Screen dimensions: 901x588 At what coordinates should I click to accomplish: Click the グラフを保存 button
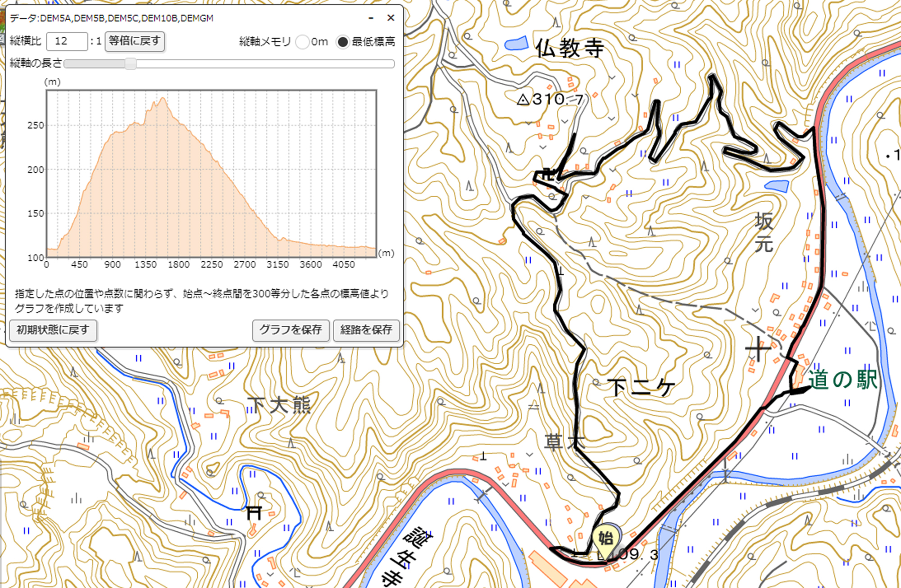click(291, 330)
